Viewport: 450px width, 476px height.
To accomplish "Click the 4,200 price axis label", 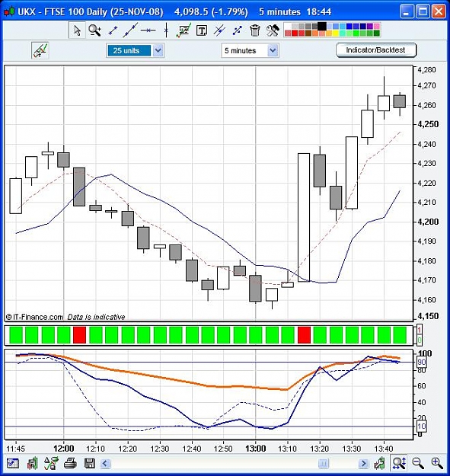I will (428, 222).
